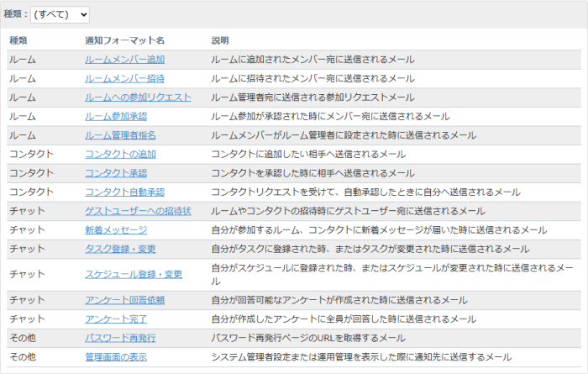Open the 種類 filter dropdown
This screenshot has width=588, height=374.
pyautogui.click(x=59, y=14)
